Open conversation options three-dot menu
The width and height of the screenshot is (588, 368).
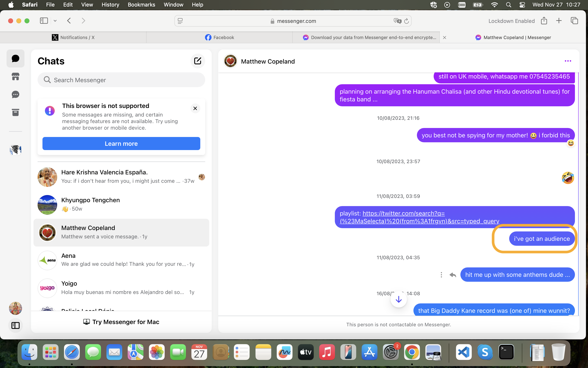[568, 61]
